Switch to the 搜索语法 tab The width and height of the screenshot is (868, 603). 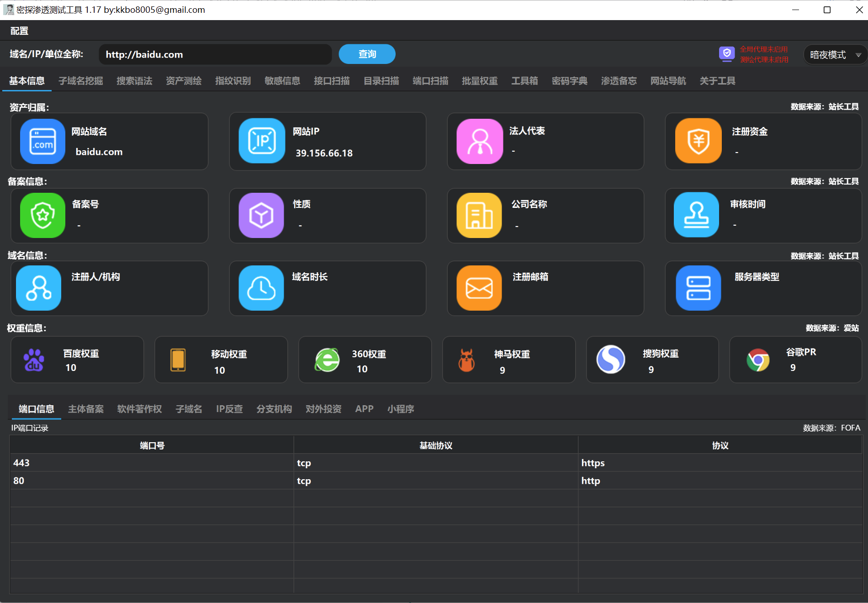[x=134, y=81]
